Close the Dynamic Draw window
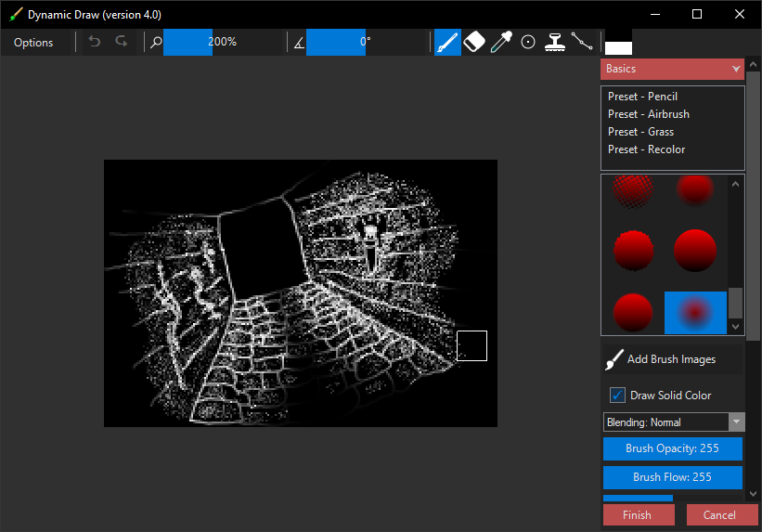 (739, 14)
